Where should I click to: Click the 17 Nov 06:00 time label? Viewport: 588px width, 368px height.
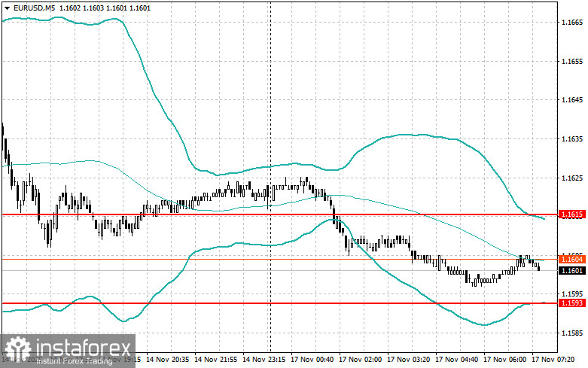click(x=505, y=360)
